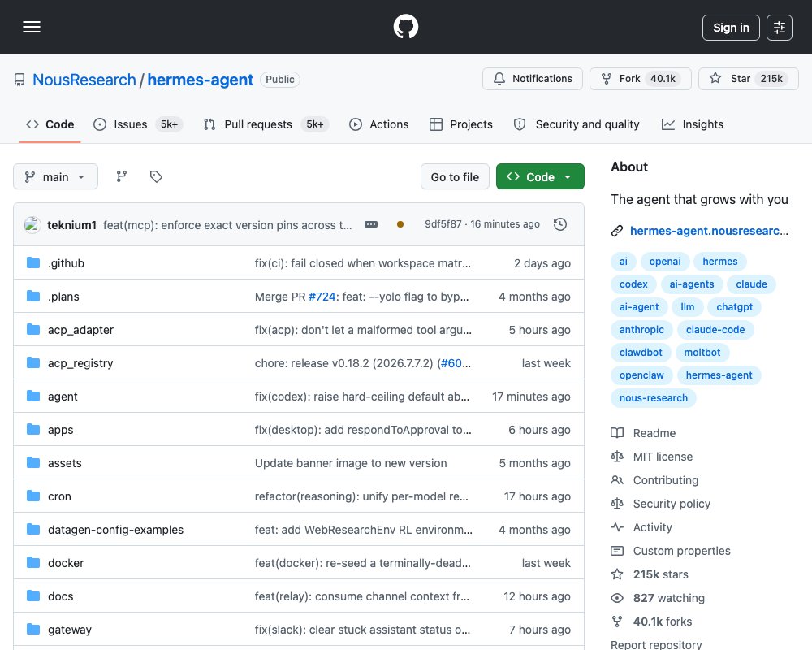Select the 'nous-research' topic tag
Image resolution: width=812 pixels, height=650 pixels.
coord(654,398)
